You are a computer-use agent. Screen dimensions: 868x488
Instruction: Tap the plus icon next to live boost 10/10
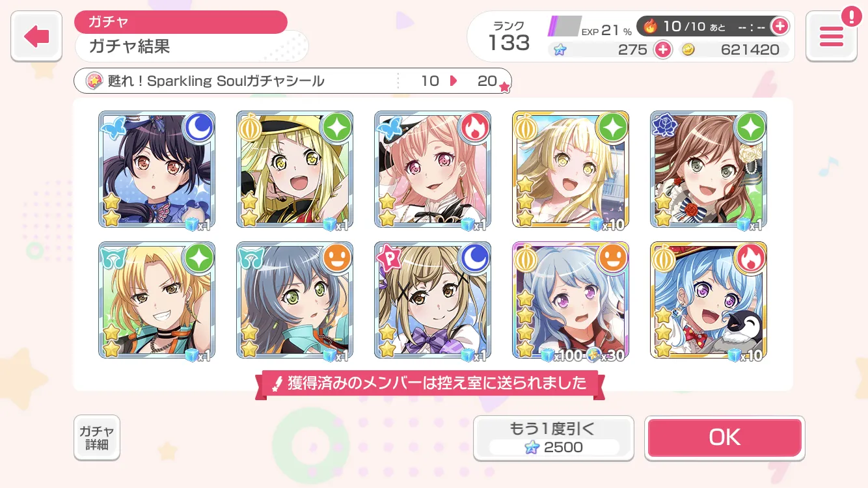tap(779, 27)
